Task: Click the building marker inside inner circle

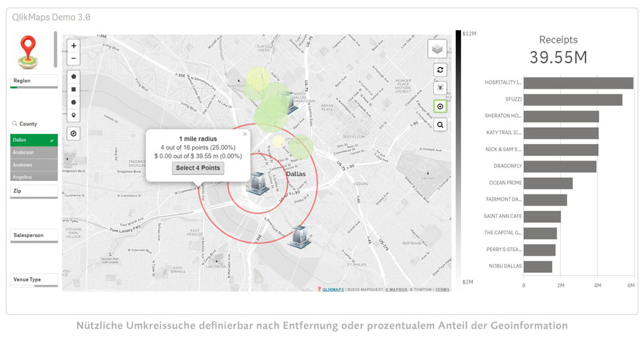Action: 258,183
